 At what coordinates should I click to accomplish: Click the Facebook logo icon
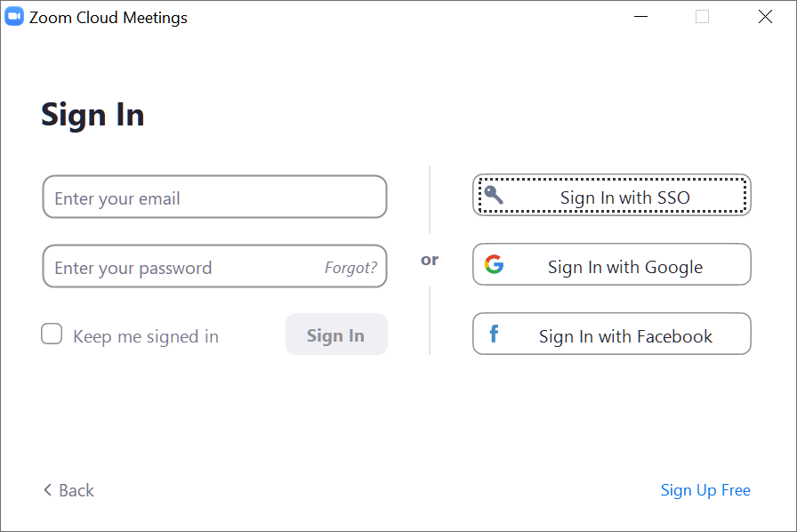(494, 335)
